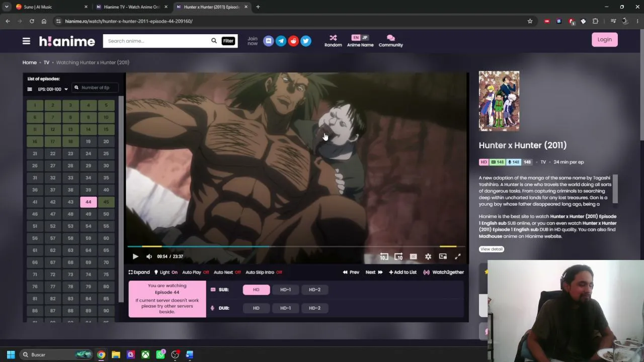The width and height of the screenshot is (644, 362).
Task: Open WhatsApp from the taskbar
Action: (160, 355)
